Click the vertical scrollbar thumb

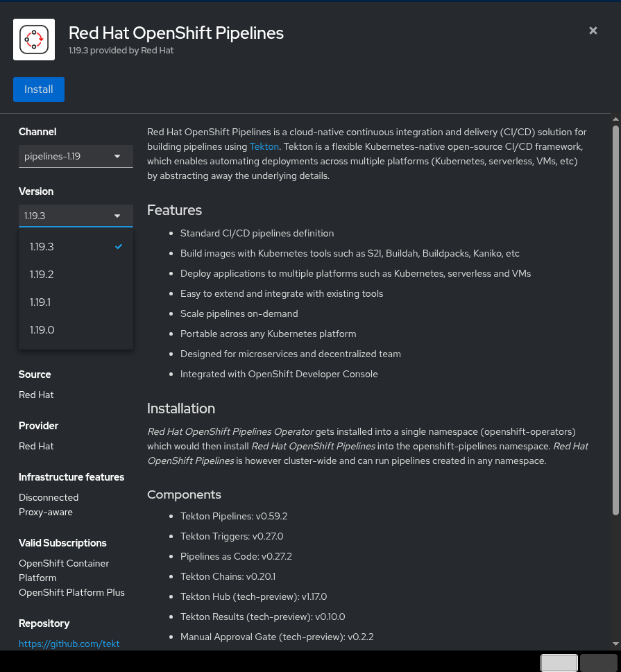(615, 319)
